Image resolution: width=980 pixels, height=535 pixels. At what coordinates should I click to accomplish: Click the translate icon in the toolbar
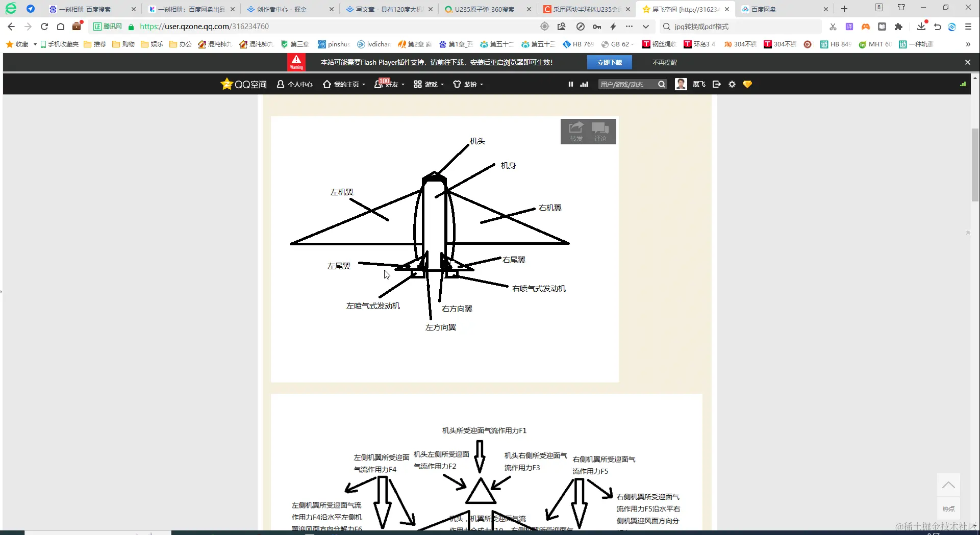[x=849, y=27]
